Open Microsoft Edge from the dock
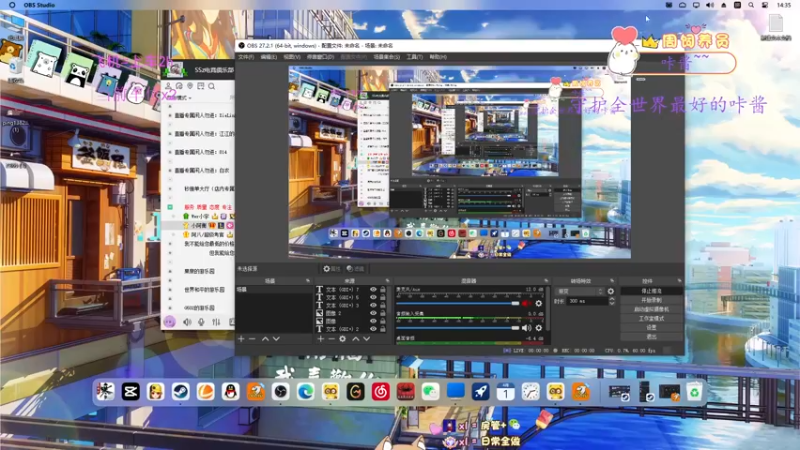Screen dimensions: 800x450 (305, 392)
